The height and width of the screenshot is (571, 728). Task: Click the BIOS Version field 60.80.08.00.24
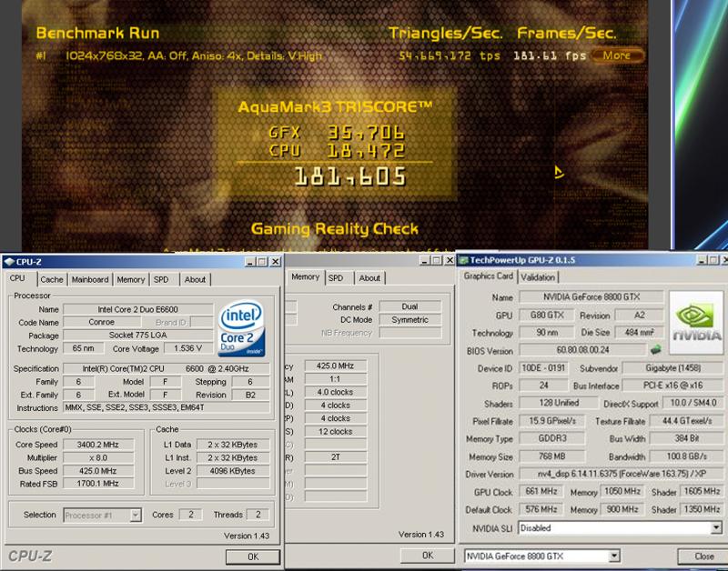point(582,350)
